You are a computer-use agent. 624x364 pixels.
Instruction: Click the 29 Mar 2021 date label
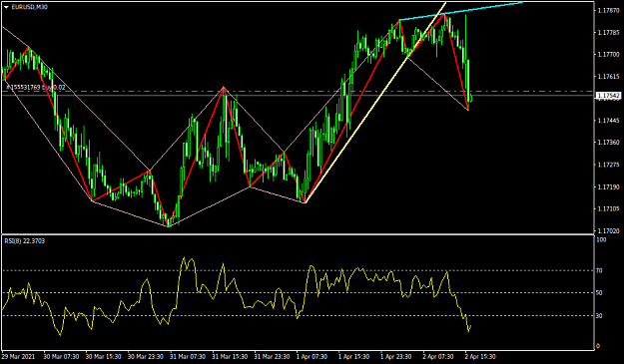pos(18,357)
